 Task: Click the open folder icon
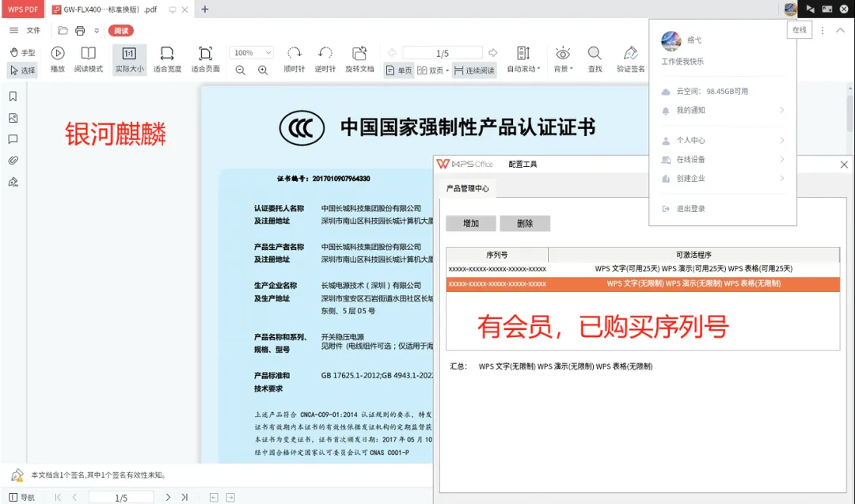(63, 31)
